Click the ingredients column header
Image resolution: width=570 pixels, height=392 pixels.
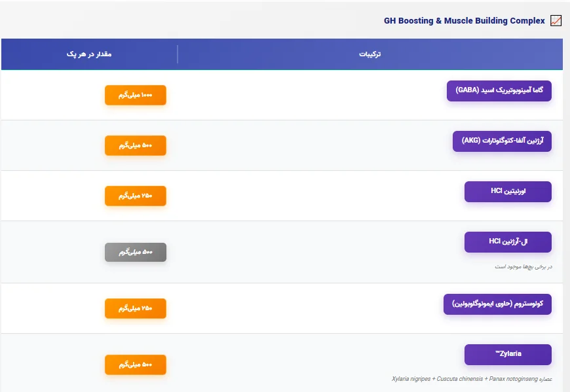370,54
